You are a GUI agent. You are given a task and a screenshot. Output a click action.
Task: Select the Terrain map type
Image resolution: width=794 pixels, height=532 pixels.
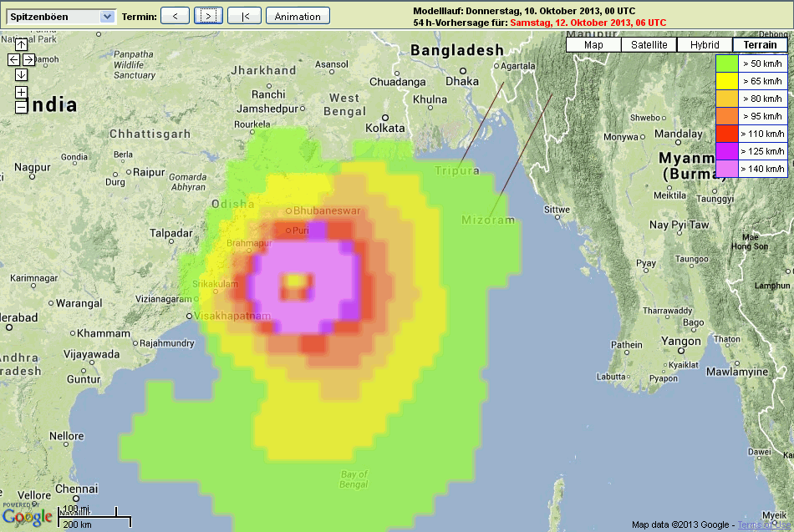coord(760,45)
